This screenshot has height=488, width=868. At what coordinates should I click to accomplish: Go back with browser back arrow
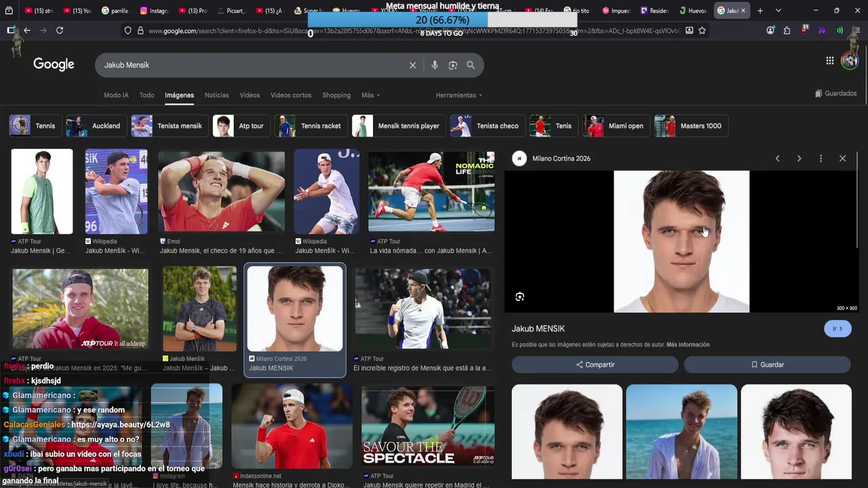pos(27,30)
